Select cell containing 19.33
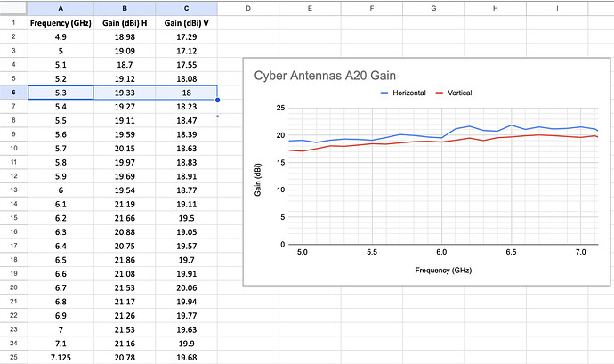Viewport: 614px width, 364px height. coord(125,93)
